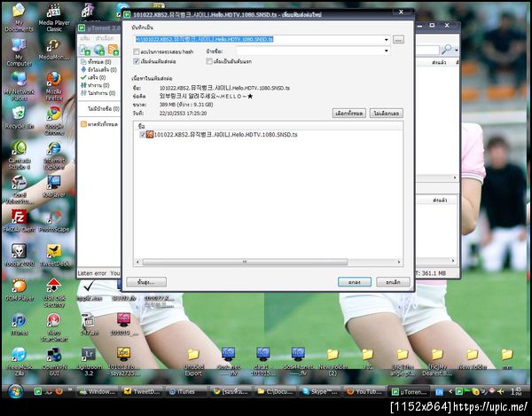Click the uTorrent search magnifier icon

click(x=447, y=50)
